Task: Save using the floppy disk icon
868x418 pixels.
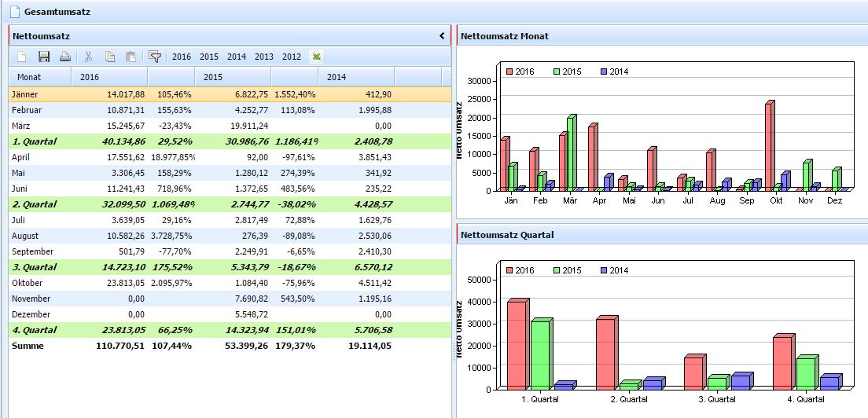Action: (x=44, y=57)
